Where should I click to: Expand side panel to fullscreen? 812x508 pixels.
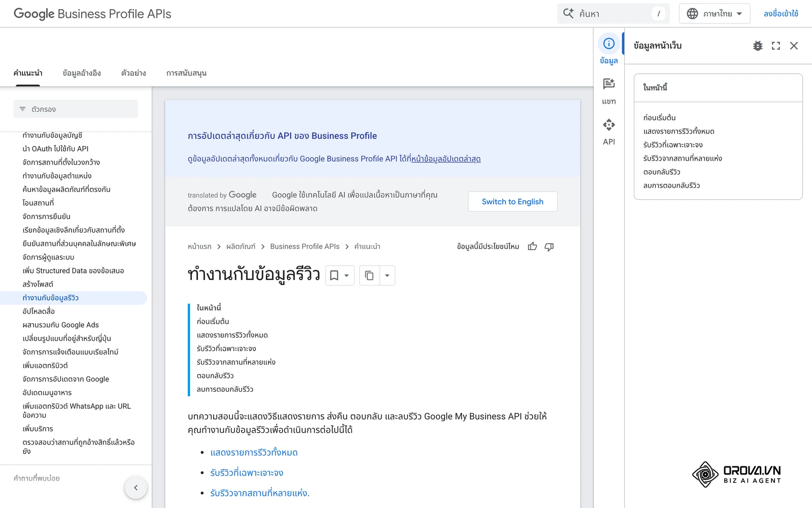776,46
